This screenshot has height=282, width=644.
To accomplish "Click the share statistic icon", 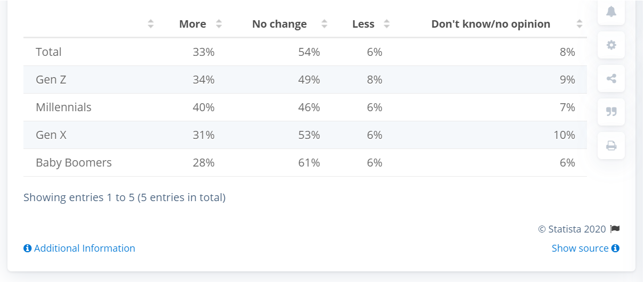I will pyautogui.click(x=611, y=79).
